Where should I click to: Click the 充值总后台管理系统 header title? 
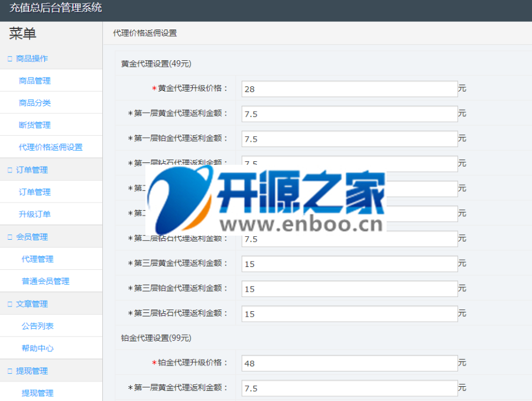click(56, 8)
